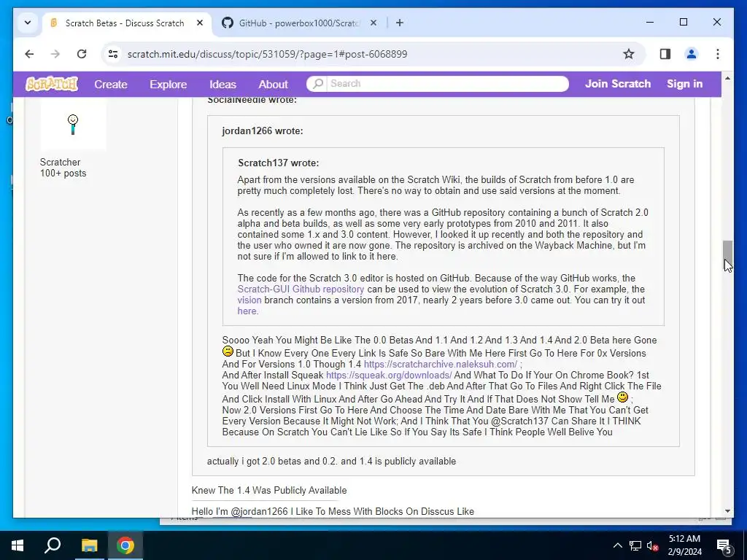Click the forward navigation arrow
This screenshot has height=560, width=747.
pyautogui.click(x=55, y=54)
